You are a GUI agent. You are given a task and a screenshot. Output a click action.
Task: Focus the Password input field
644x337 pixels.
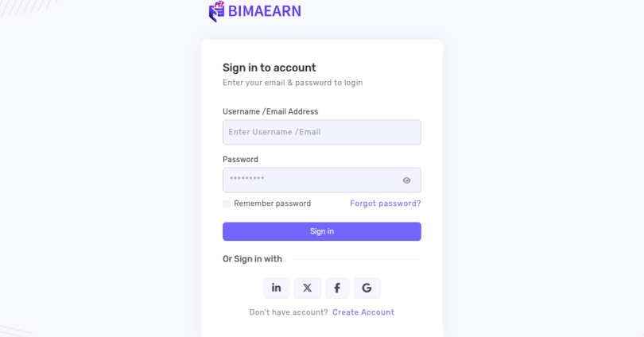click(321, 180)
